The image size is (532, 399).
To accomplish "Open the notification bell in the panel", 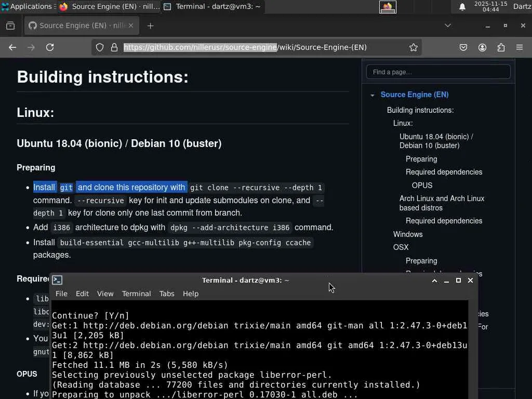I will (x=462, y=7).
